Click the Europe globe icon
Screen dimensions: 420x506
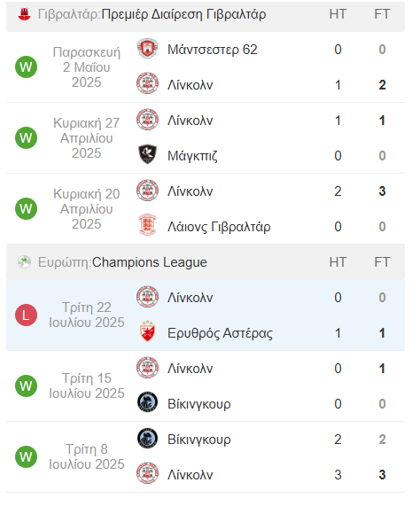(x=24, y=262)
